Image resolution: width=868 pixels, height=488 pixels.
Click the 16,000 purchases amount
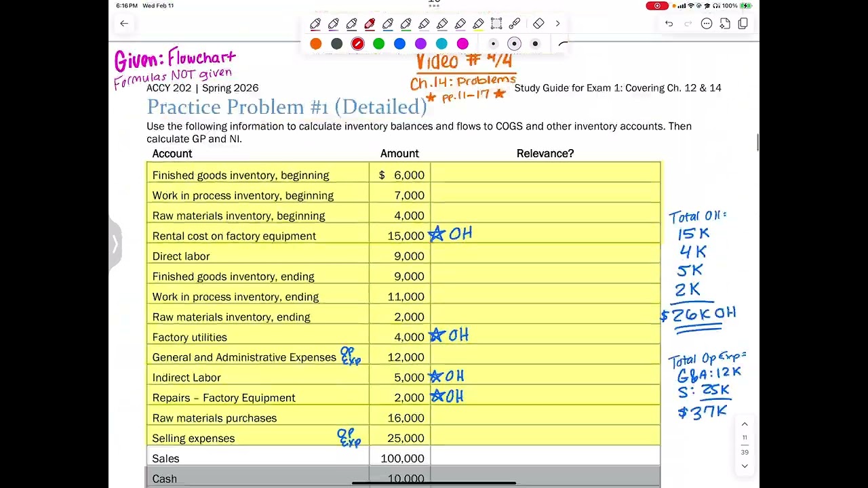(x=406, y=418)
